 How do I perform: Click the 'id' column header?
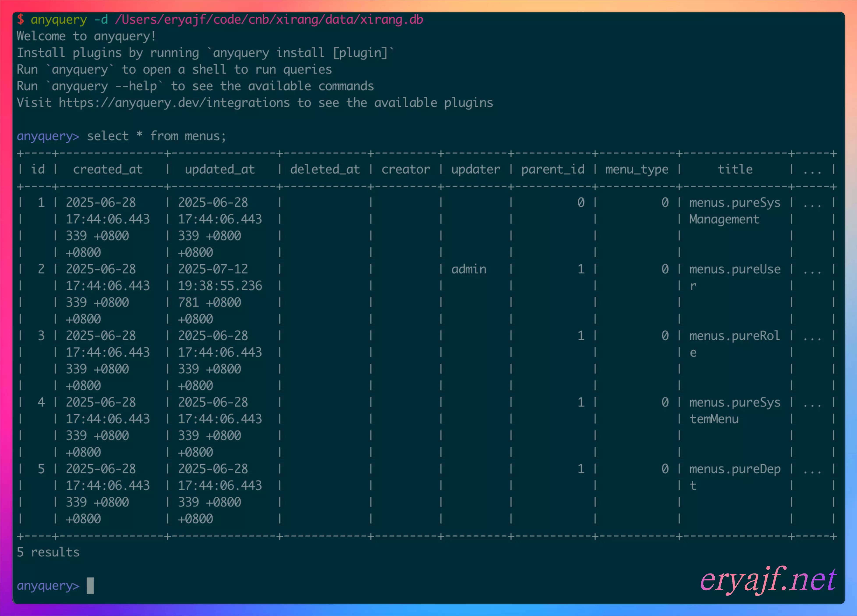(x=38, y=169)
